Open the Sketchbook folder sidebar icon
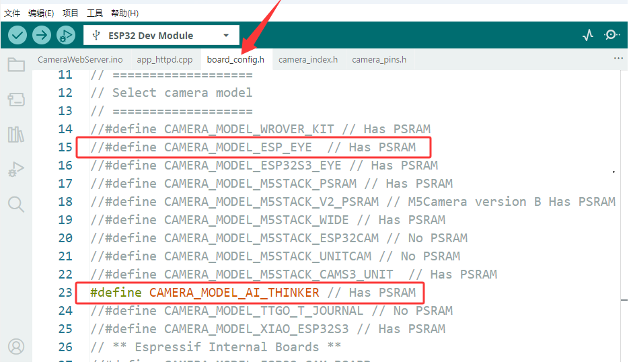Screen dimensions: 631x364 [16, 65]
